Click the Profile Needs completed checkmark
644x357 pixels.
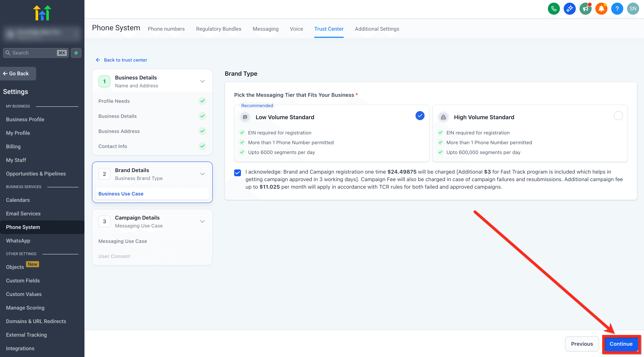202,101
